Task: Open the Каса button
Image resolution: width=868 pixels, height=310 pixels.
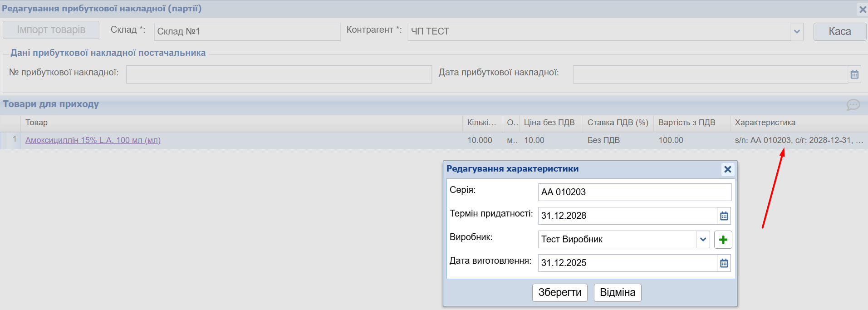Action: coord(839,32)
